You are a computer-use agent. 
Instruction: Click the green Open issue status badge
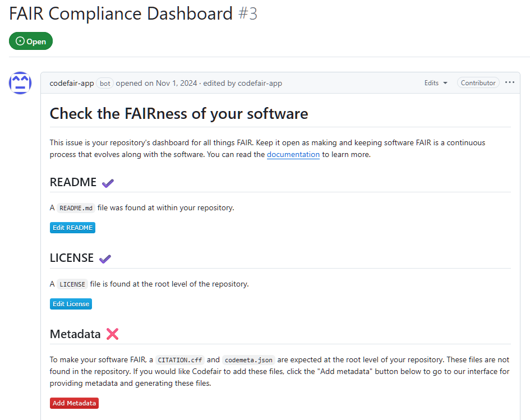point(31,41)
